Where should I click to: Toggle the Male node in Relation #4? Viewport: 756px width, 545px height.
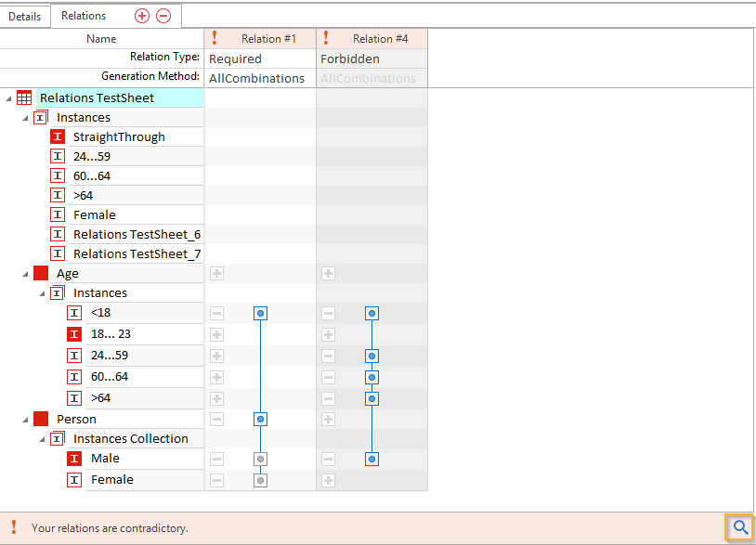coord(371,459)
